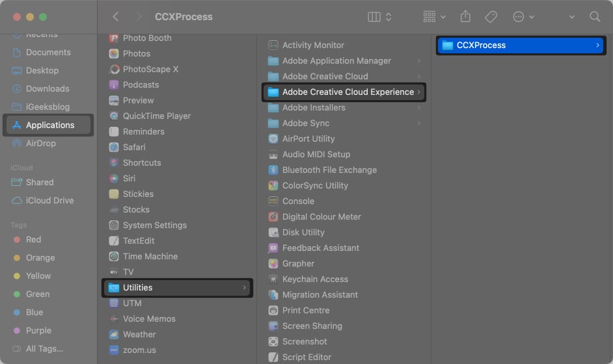Click the Preview app icon
The width and height of the screenshot is (613, 364).
tap(114, 100)
